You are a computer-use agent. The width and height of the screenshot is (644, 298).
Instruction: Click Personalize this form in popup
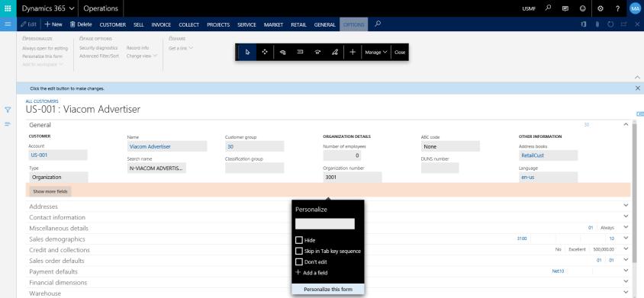coord(328,290)
